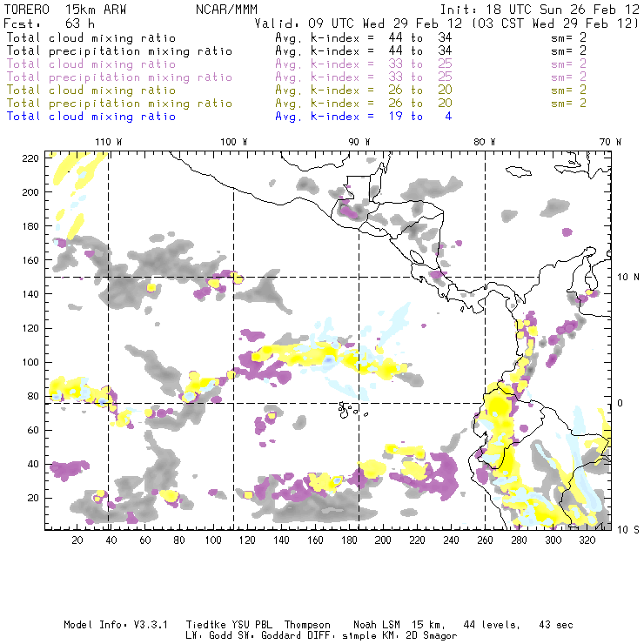Click the "280" value on the horizontal axis

[520, 540]
